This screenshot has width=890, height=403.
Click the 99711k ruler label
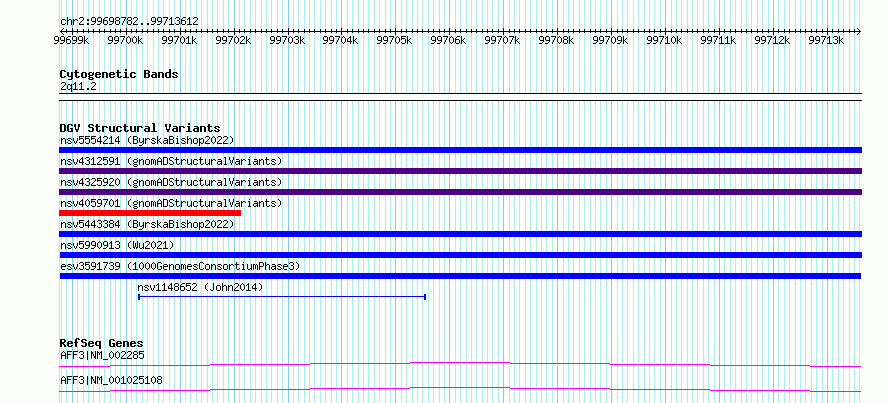pos(718,40)
